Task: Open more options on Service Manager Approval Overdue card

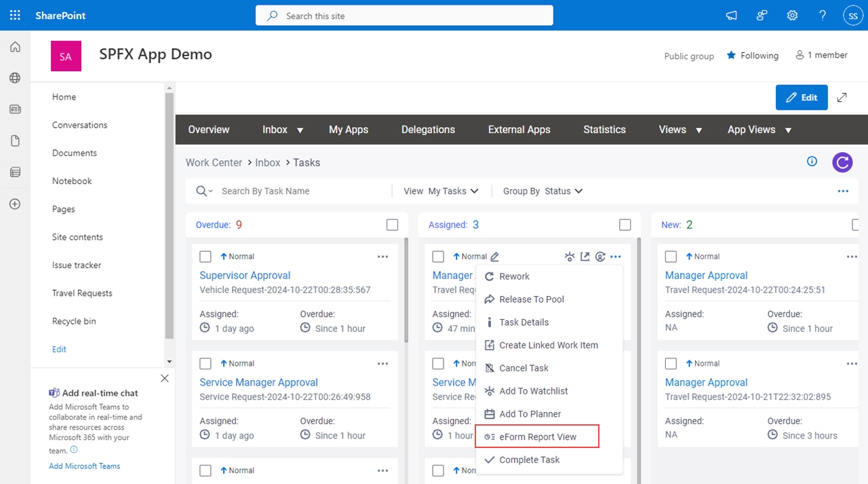Action: [x=383, y=364]
